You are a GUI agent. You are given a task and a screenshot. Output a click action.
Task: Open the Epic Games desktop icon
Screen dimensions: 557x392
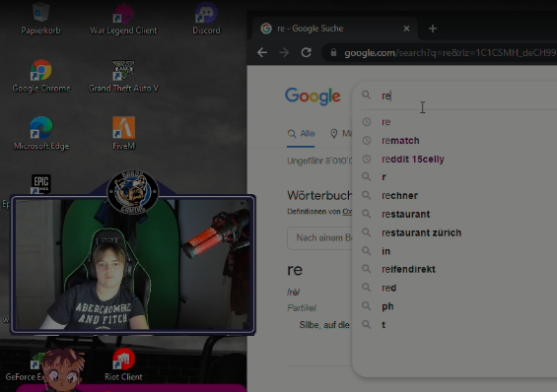coord(40,184)
